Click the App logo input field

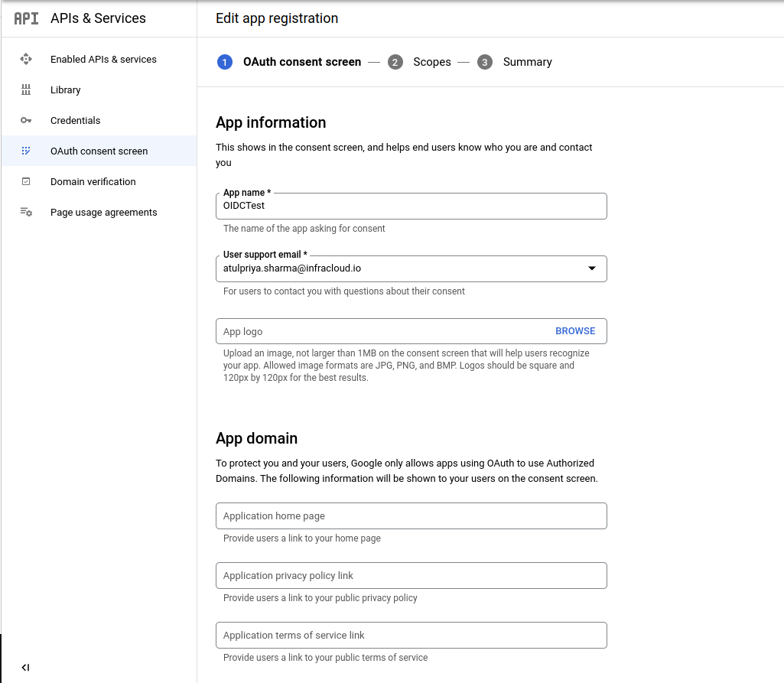click(411, 331)
